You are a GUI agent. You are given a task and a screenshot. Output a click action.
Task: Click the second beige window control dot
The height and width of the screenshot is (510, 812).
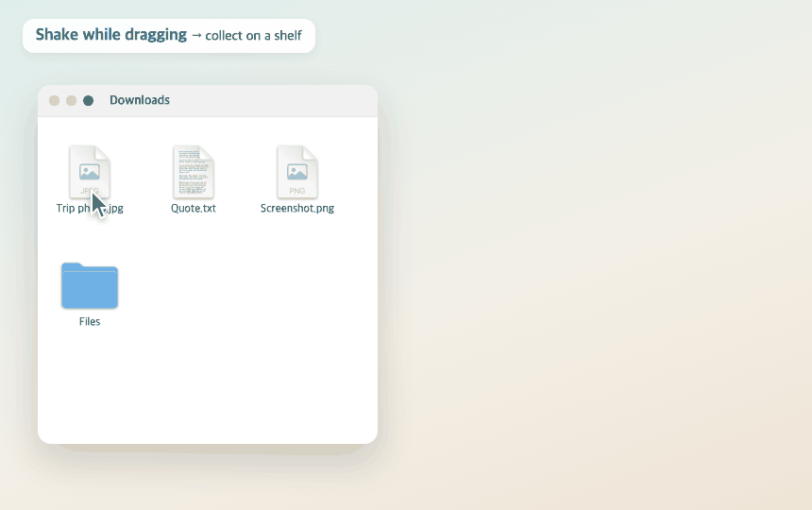click(x=72, y=100)
